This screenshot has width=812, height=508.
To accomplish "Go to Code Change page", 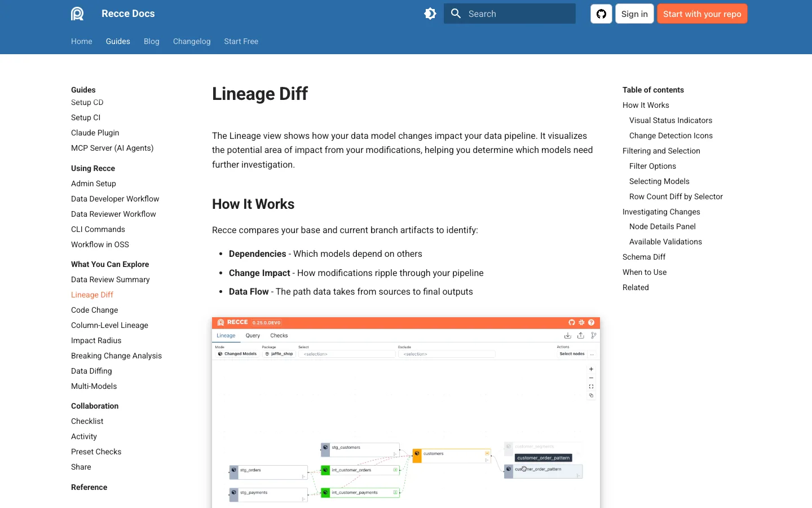I will (x=95, y=310).
